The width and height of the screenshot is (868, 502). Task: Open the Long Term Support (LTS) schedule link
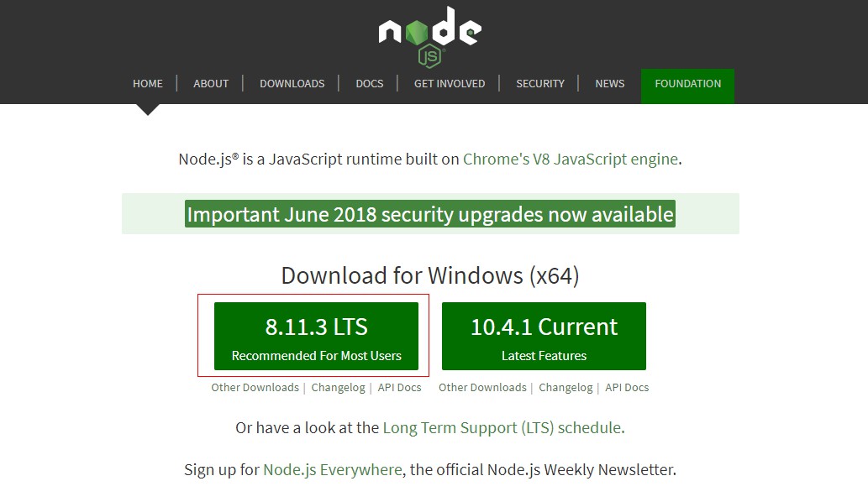point(502,427)
